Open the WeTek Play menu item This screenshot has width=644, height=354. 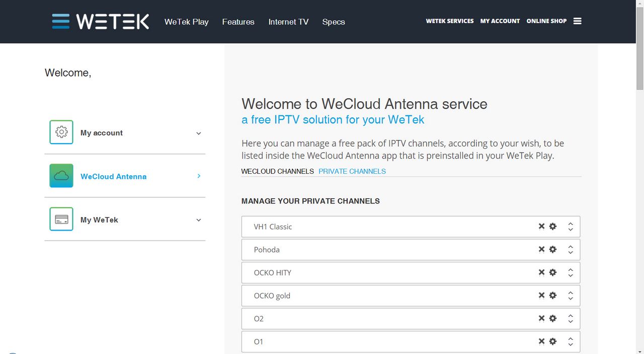tap(187, 22)
